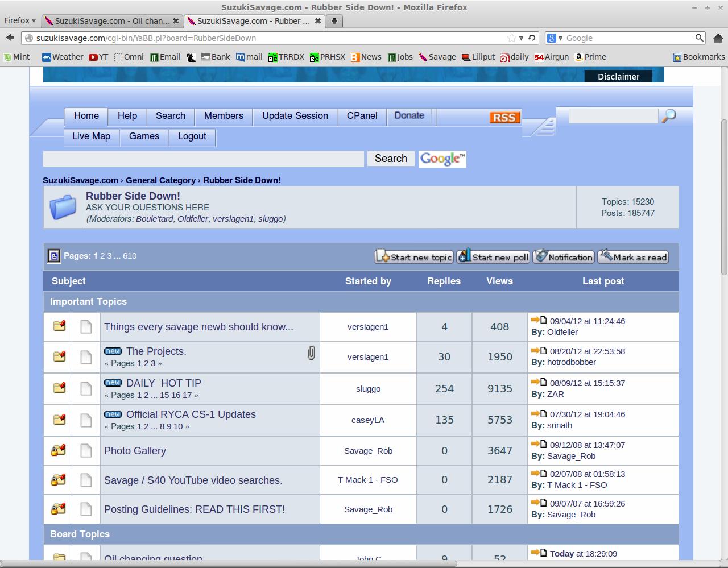Image resolution: width=728 pixels, height=568 pixels.
Task: Reload the page using the refresh icon
Action: click(531, 38)
